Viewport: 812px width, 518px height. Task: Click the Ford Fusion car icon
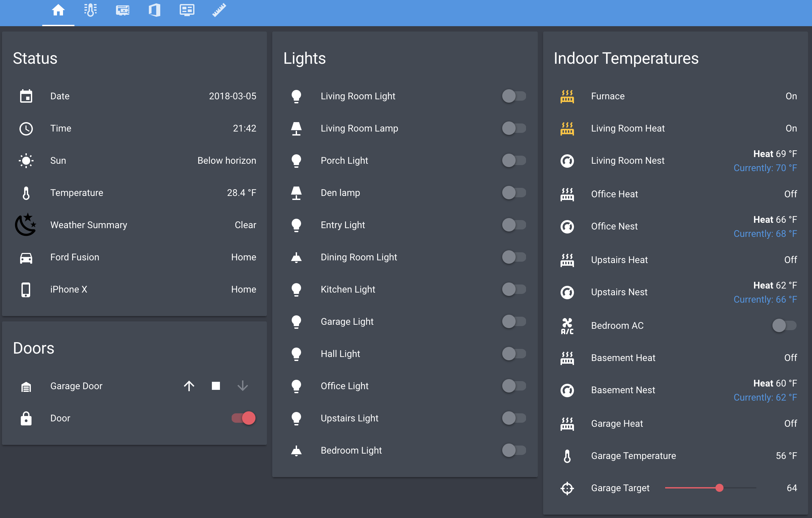pos(26,257)
